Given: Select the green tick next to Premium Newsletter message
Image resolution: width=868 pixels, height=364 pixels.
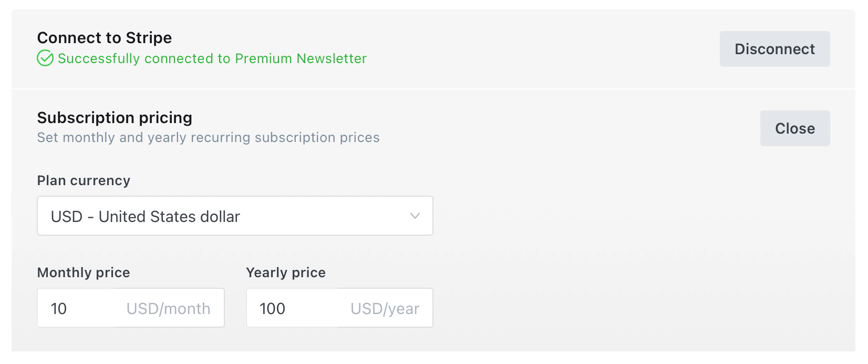Looking at the screenshot, I should 45,58.
